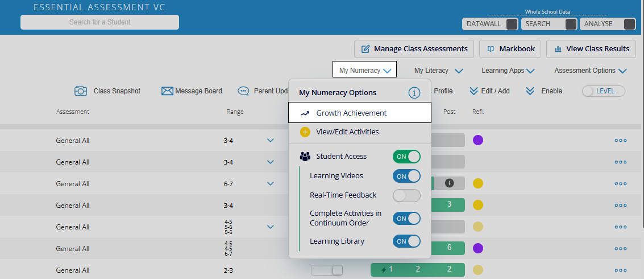The image size is (644, 279).
Task: Click the bar chart icon on View Class Results
Action: pos(558,49)
